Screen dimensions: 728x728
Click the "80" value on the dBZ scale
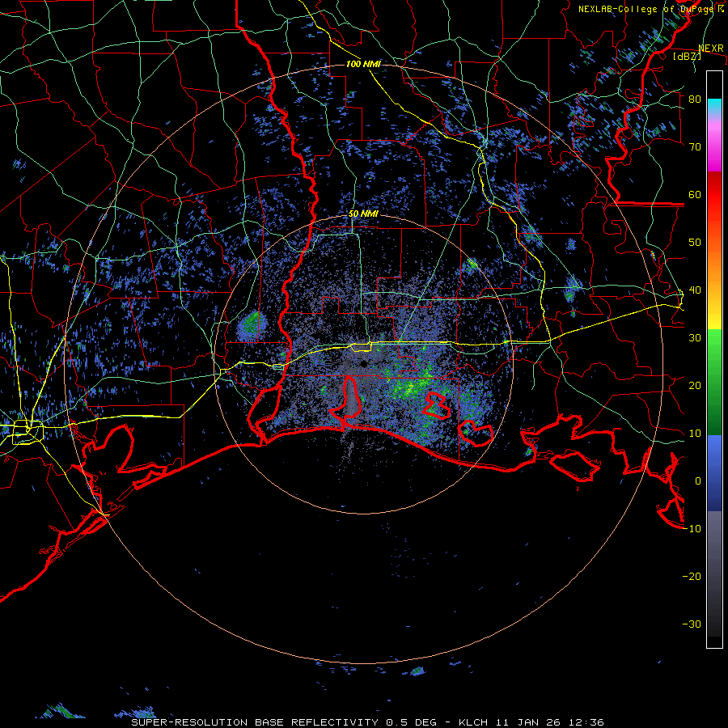[x=695, y=99]
